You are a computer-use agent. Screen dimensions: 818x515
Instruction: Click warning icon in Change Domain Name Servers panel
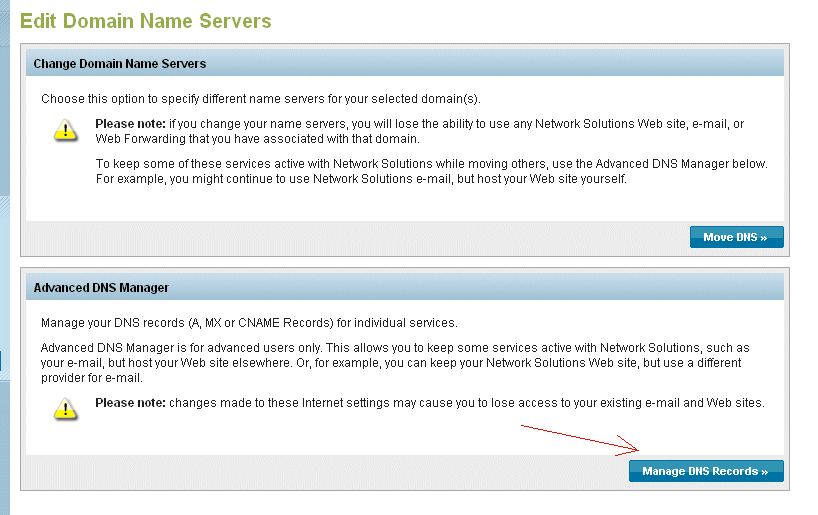click(x=65, y=130)
